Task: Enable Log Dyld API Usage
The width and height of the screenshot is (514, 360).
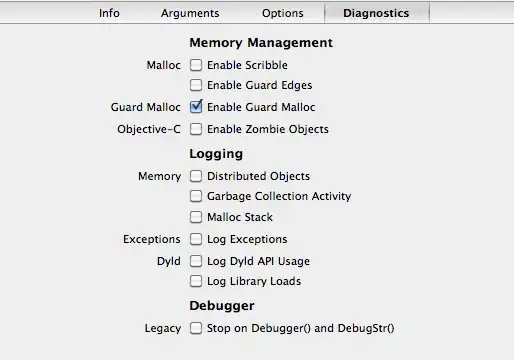Action: (x=196, y=261)
